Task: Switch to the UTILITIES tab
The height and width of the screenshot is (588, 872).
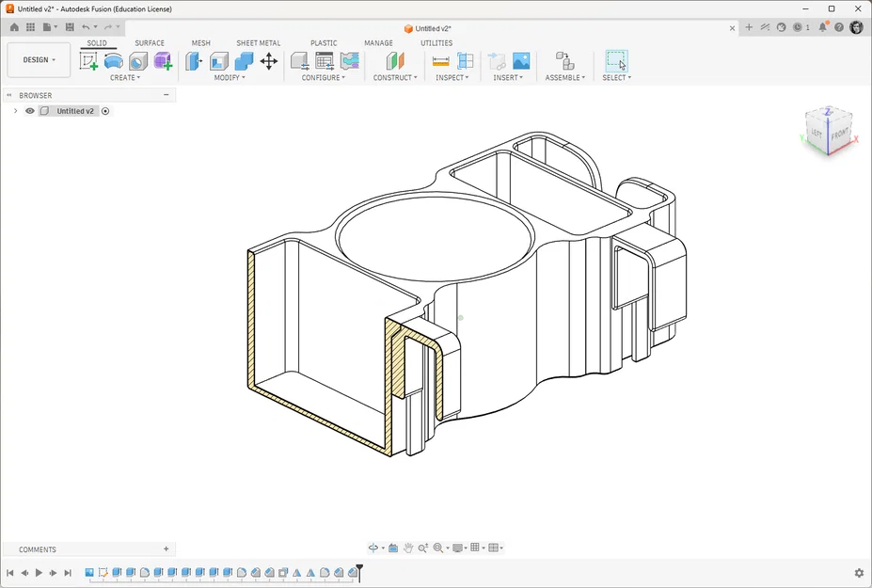Action: coord(436,43)
